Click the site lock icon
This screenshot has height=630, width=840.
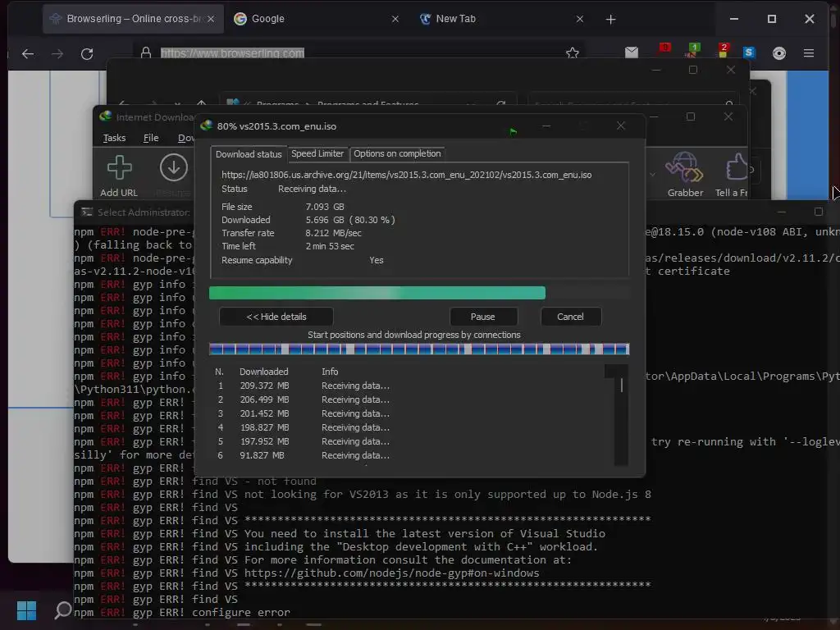(x=146, y=52)
